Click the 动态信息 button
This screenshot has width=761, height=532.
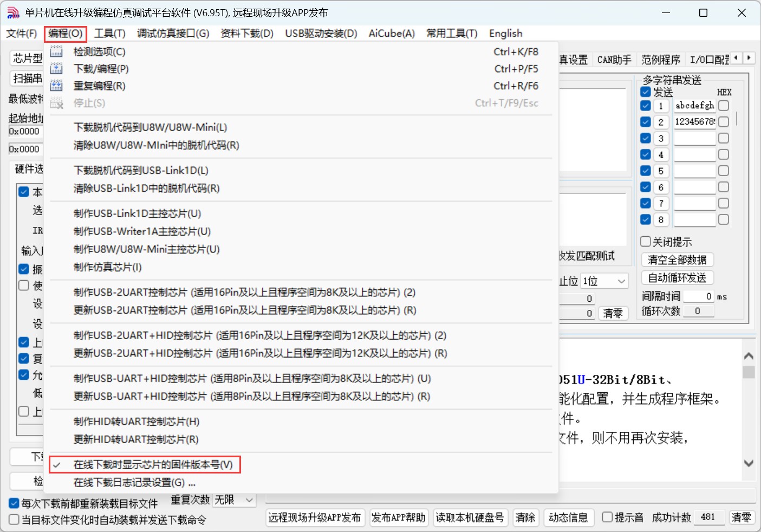tap(568, 517)
